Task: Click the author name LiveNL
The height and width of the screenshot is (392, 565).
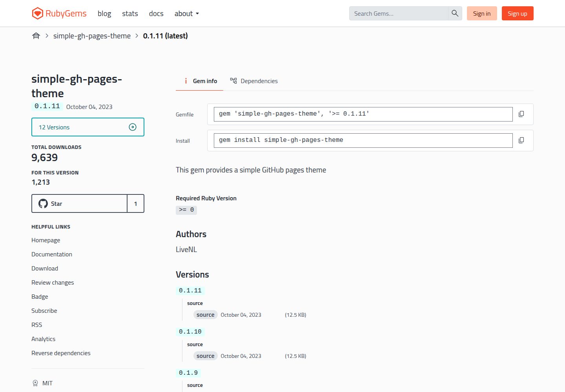Action: (186, 249)
